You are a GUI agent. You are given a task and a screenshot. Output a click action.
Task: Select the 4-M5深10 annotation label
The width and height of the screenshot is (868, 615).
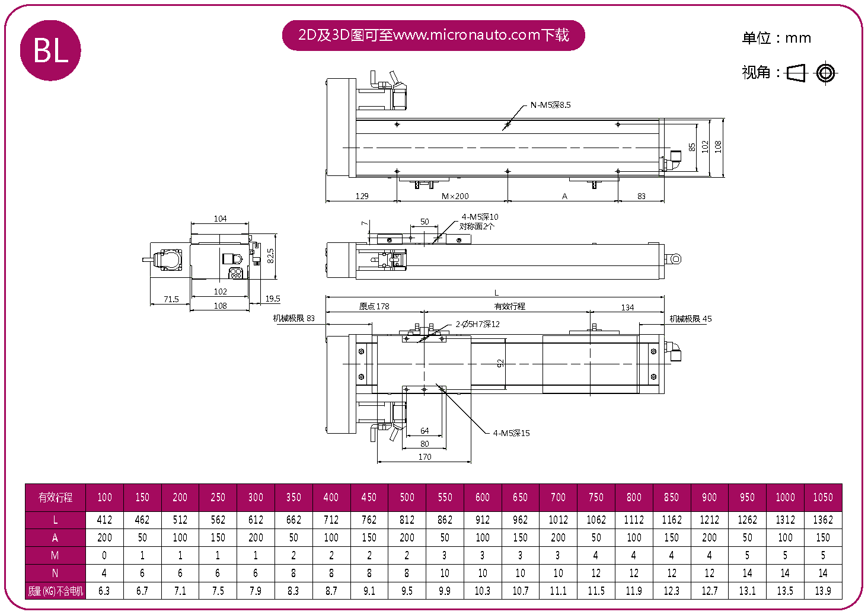[x=480, y=217]
